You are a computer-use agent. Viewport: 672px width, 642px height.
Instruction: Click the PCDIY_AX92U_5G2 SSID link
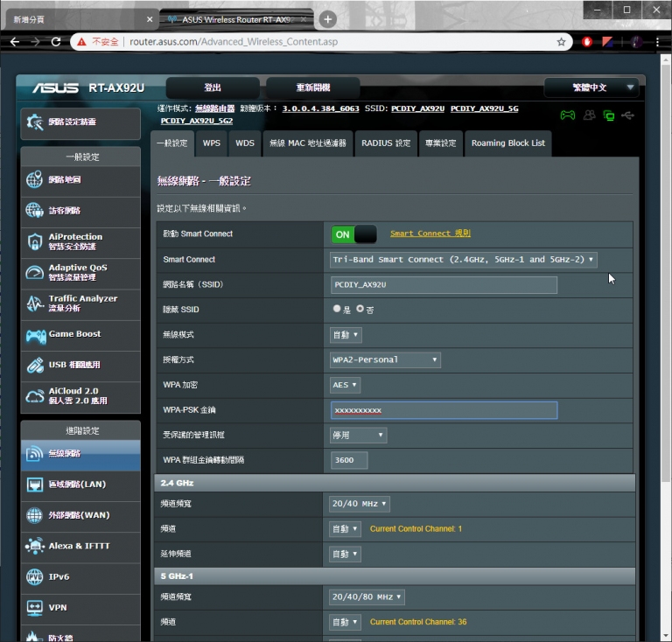(x=197, y=121)
